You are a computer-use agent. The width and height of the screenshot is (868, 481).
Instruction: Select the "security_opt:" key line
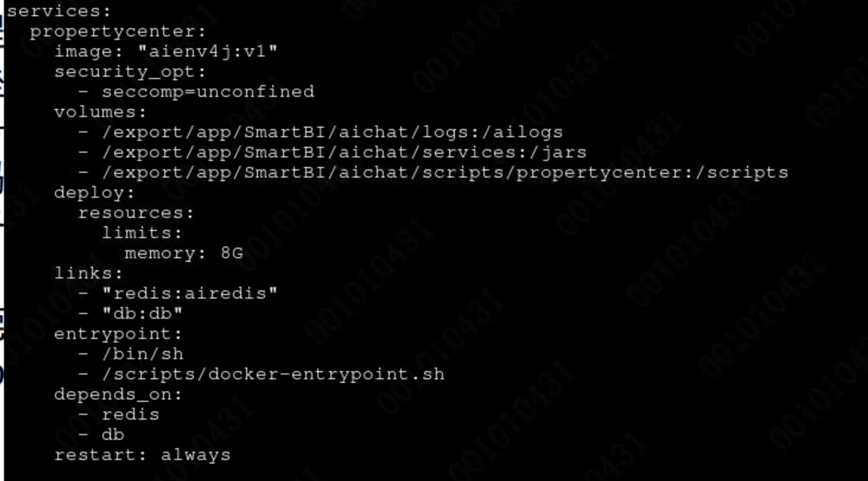pos(130,72)
